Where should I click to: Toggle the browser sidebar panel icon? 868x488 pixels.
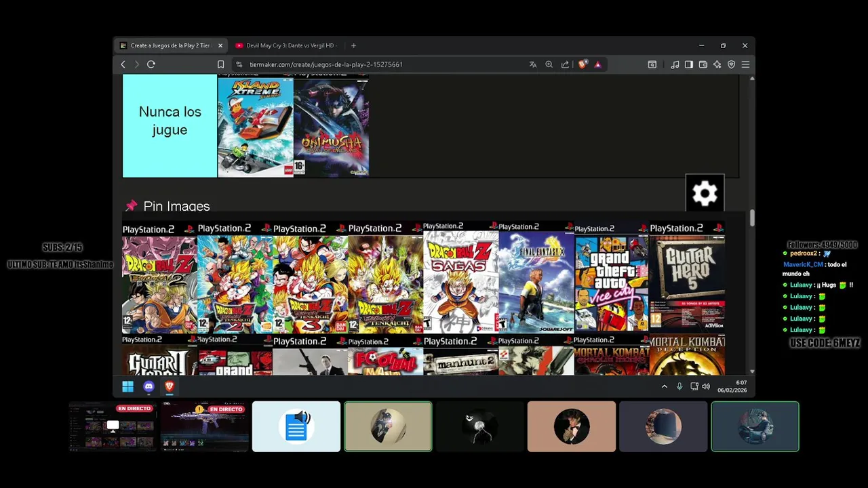coord(689,64)
